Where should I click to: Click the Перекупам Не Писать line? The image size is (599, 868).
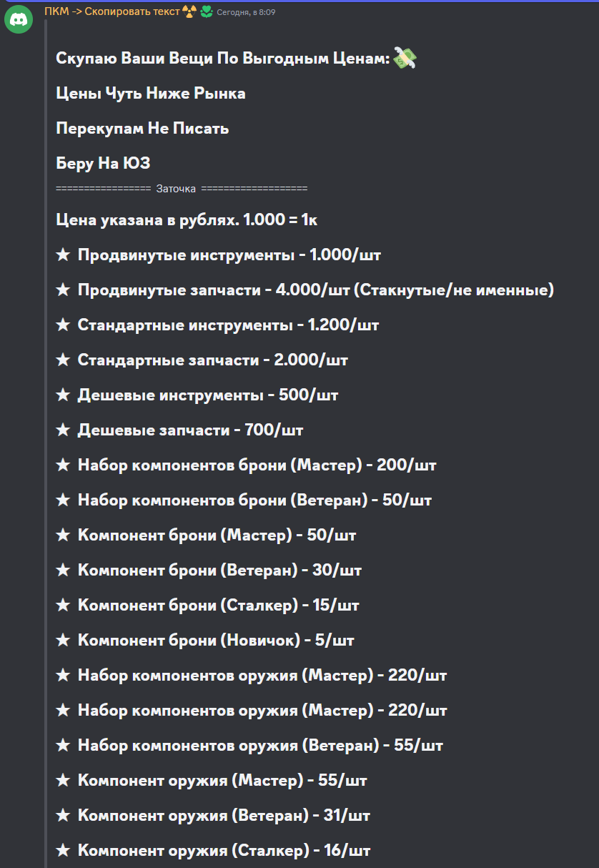142,129
